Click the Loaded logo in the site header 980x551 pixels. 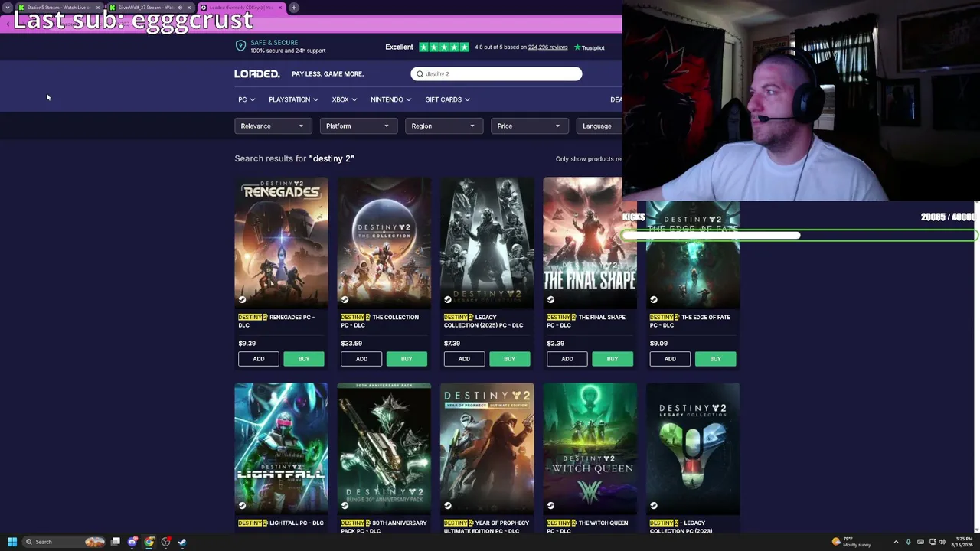pos(257,74)
